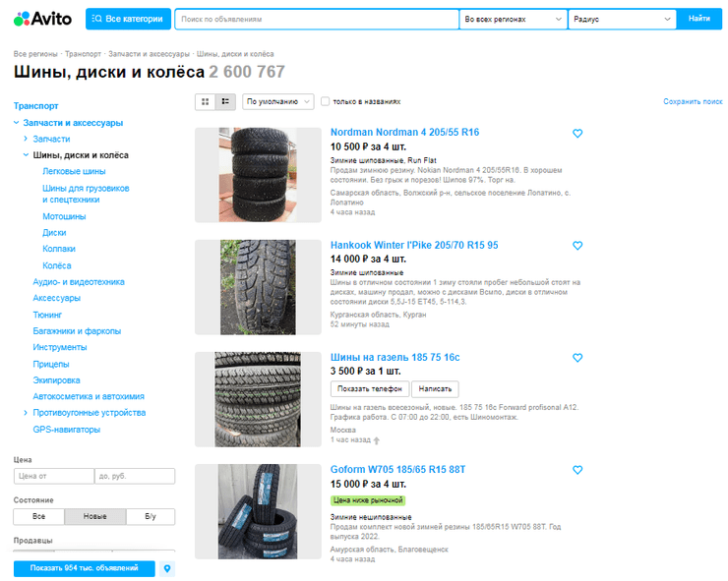Enable 'только в названиях' checkbox
This screenshot has width=728, height=581.
click(326, 101)
